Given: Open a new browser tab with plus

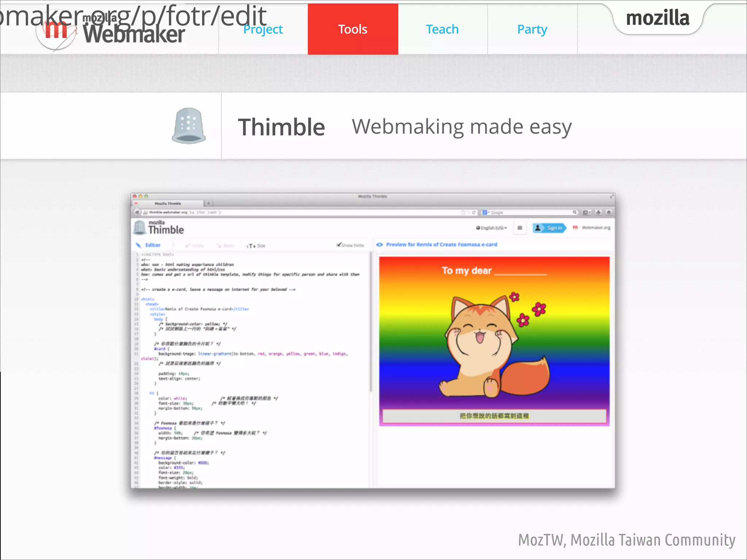Looking at the screenshot, I should point(208,203).
